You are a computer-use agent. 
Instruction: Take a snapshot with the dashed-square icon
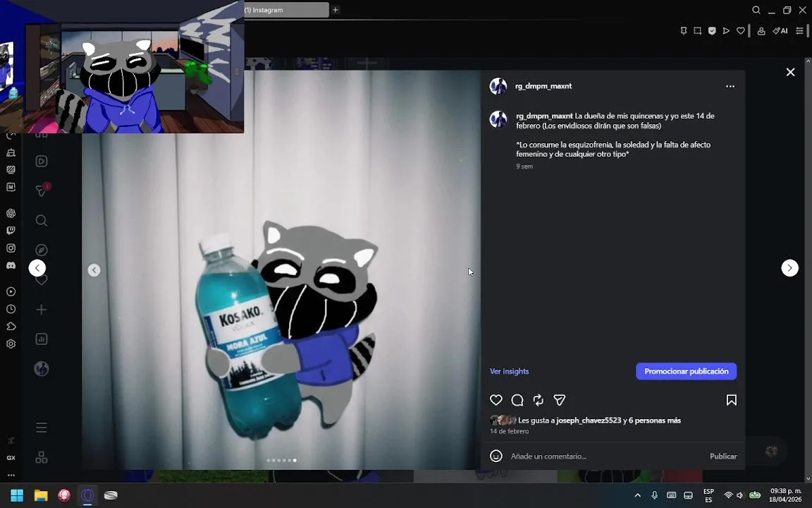(x=698, y=31)
